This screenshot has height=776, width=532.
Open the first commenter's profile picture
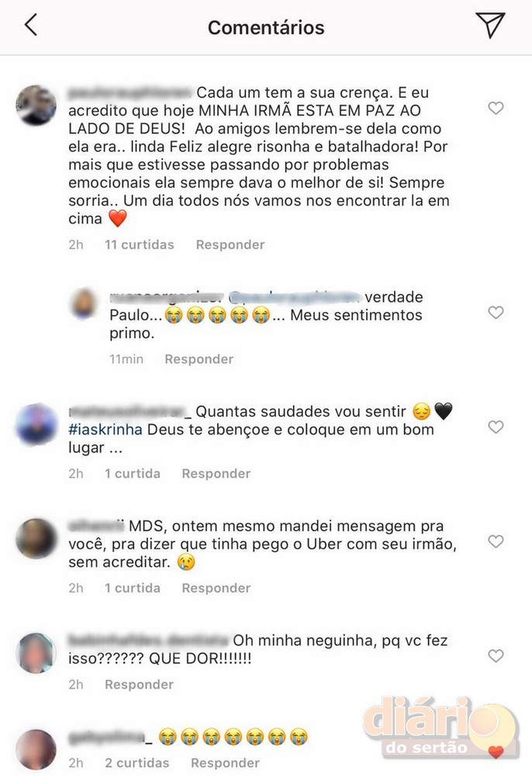tap(36, 106)
